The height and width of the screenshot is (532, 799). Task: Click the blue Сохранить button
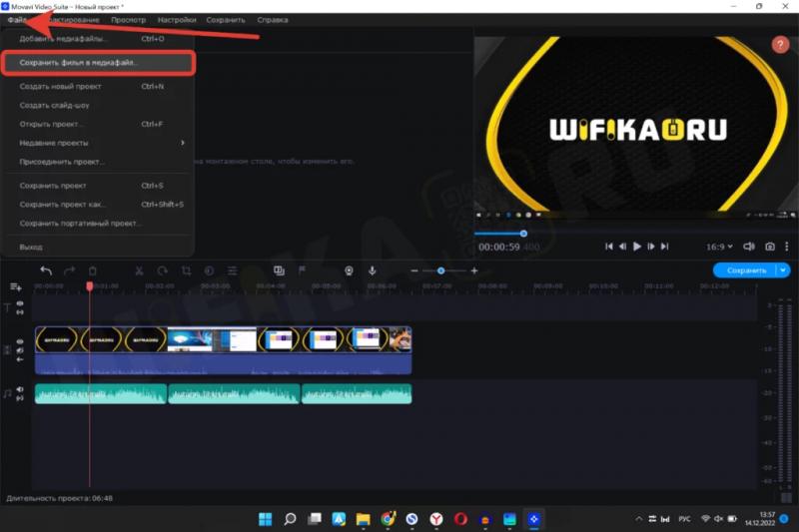coord(745,270)
